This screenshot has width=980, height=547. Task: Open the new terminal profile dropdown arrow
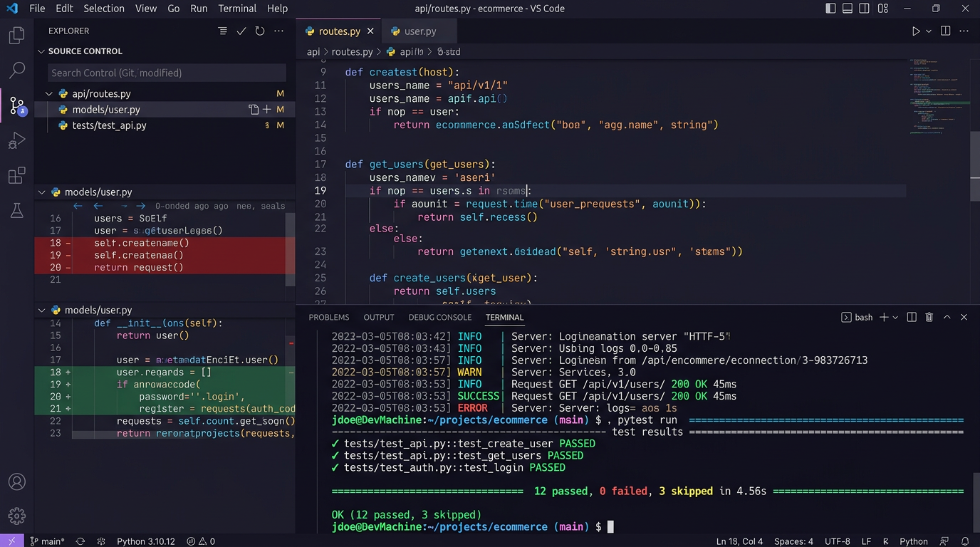pos(895,317)
